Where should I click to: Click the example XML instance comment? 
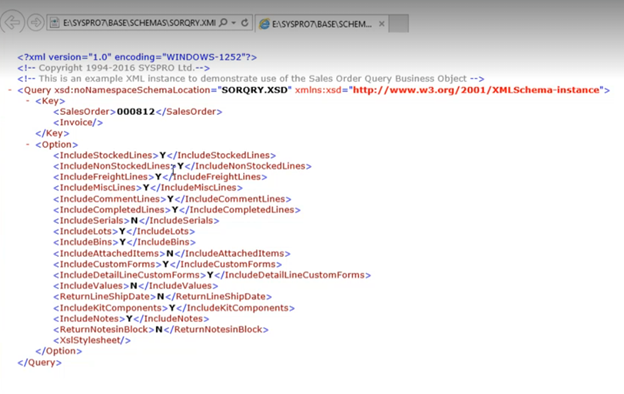251,79
